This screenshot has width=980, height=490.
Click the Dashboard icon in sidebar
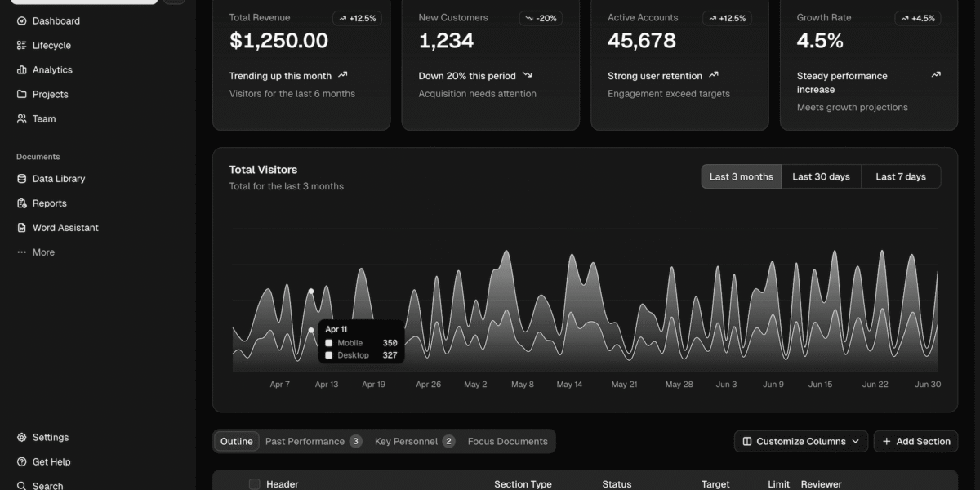point(22,21)
